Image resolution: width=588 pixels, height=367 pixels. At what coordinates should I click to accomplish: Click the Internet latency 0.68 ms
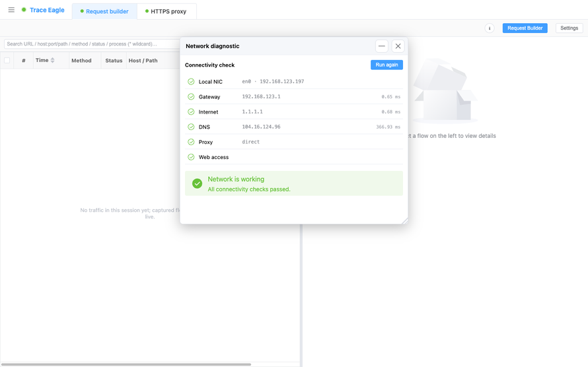tap(390, 112)
